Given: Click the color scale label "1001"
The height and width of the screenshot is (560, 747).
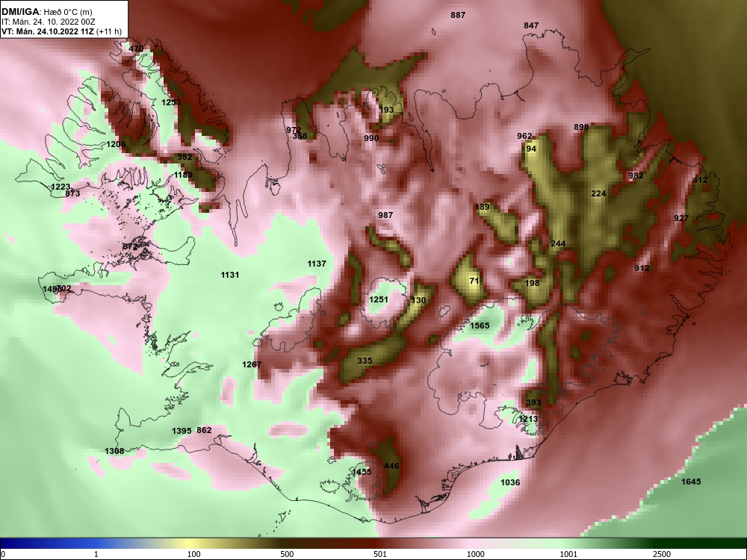Looking at the screenshot, I should pos(568,554).
